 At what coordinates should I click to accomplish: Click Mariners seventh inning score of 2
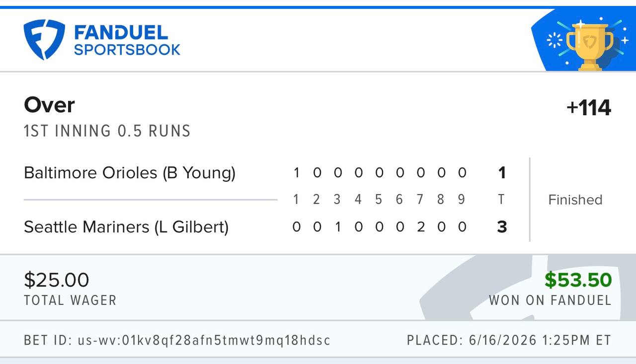(420, 227)
